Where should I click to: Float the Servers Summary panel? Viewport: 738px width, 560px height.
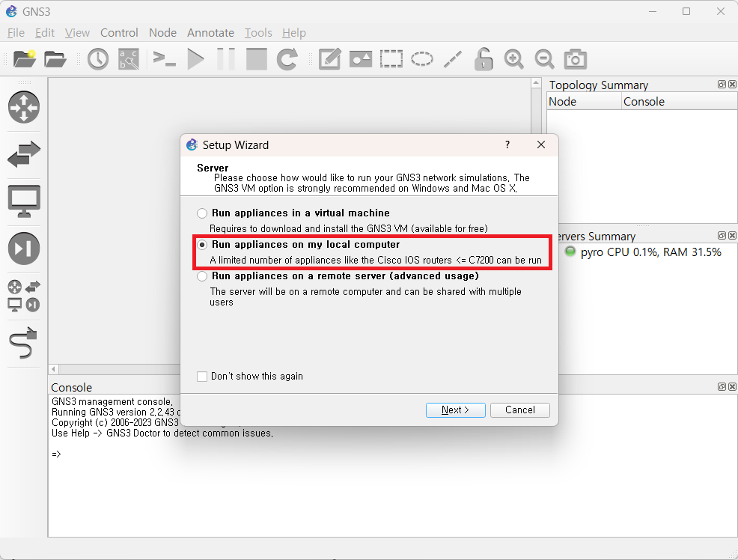click(x=722, y=235)
